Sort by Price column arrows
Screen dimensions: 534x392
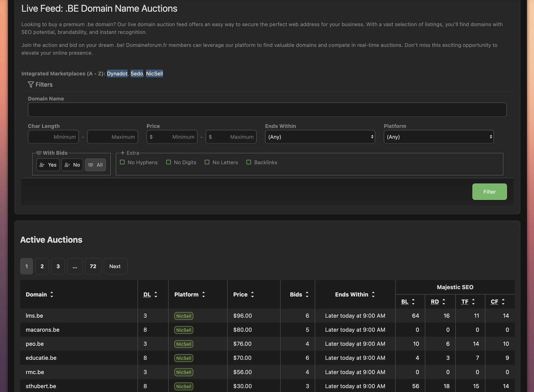coord(252,295)
